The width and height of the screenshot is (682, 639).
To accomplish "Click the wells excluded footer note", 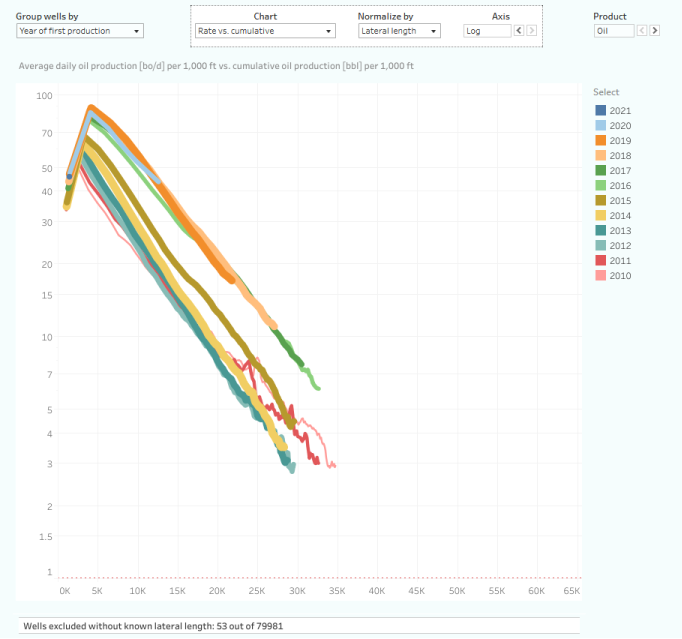I will [x=153, y=626].
